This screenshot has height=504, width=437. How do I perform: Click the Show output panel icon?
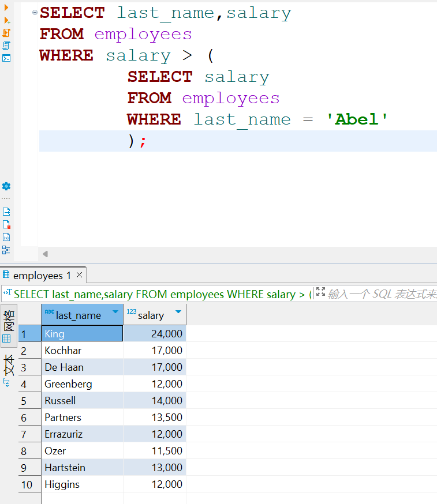point(6,212)
